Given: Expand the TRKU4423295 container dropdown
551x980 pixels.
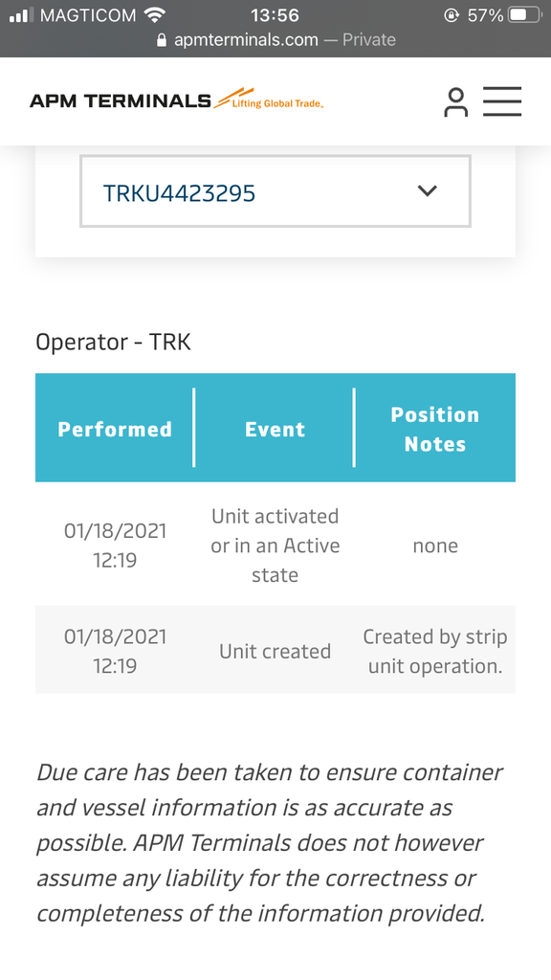Looking at the screenshot, I should point(275,191).
